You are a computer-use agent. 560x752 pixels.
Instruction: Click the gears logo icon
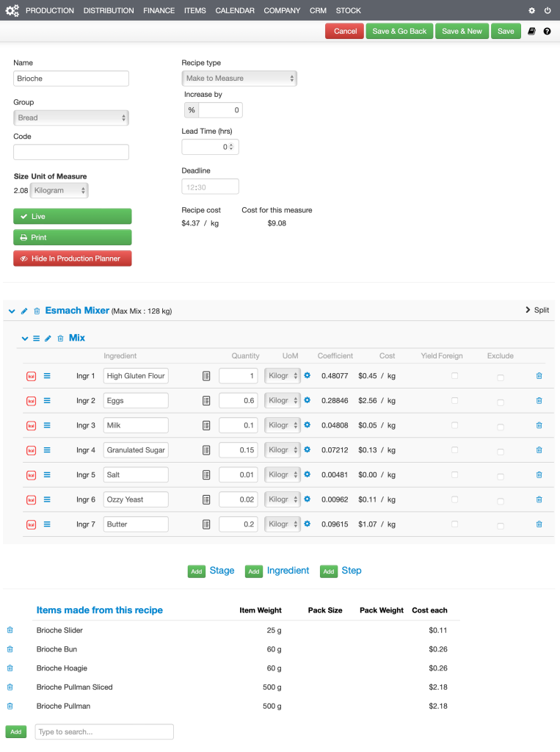(x=12, y=10)
